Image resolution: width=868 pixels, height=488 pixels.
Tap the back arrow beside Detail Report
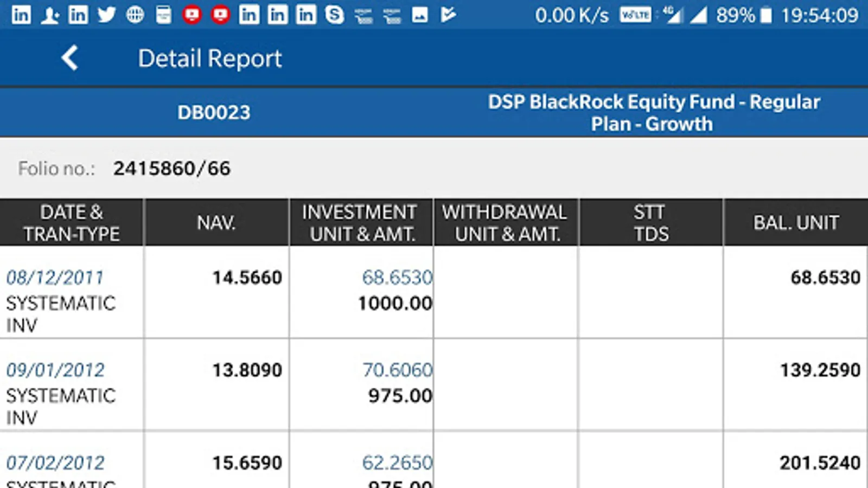click(70, 58)
